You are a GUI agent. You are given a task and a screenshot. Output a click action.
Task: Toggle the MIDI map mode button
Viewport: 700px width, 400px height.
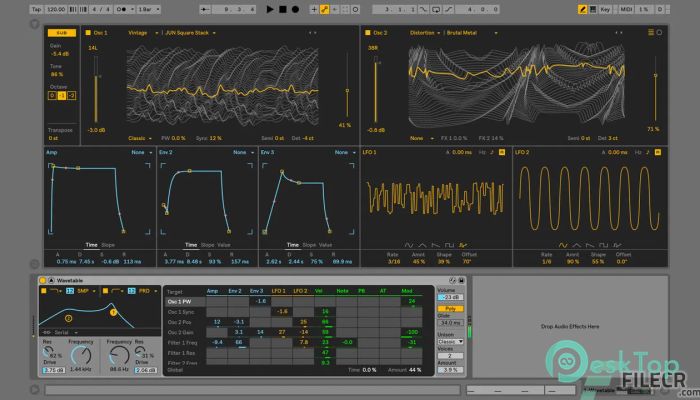point(626,9)
